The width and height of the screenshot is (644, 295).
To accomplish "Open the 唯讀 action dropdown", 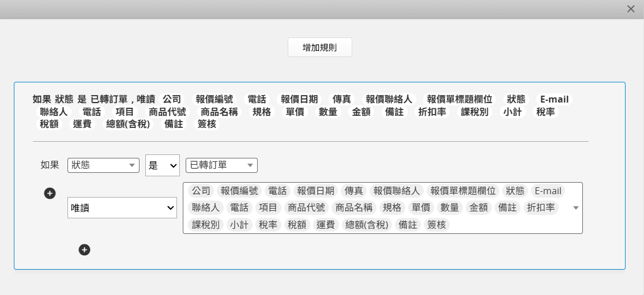I will [122, 207].
